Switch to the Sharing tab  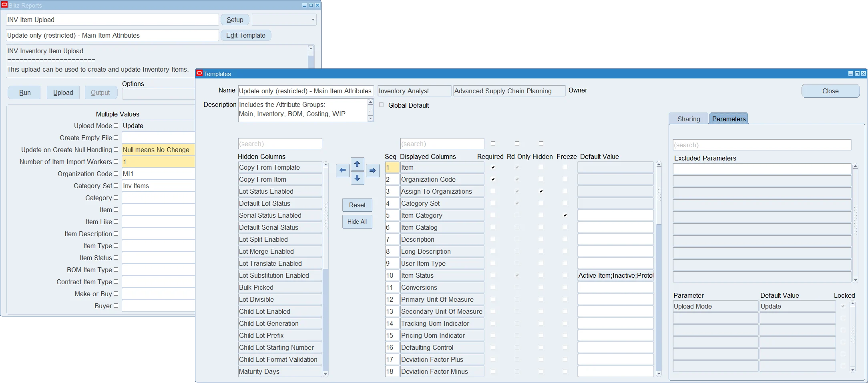pos(689,119)
